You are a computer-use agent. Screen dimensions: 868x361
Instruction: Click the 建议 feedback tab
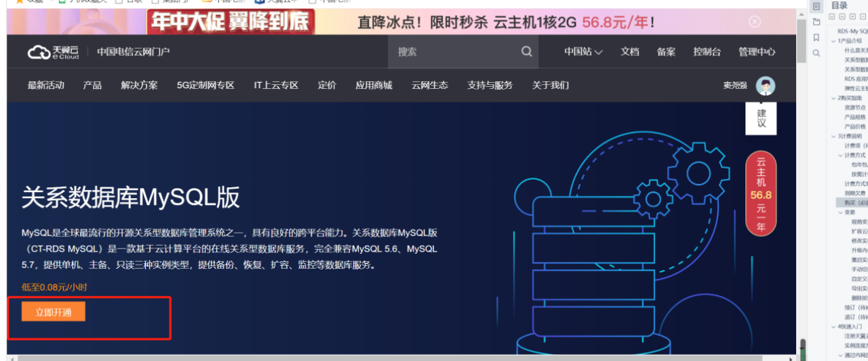[762, 119]
